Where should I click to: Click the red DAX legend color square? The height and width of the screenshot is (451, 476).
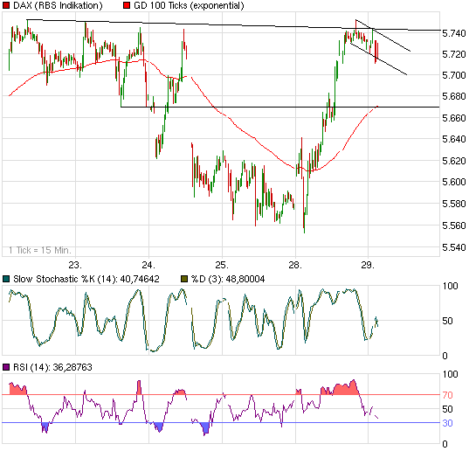(6, 5)
